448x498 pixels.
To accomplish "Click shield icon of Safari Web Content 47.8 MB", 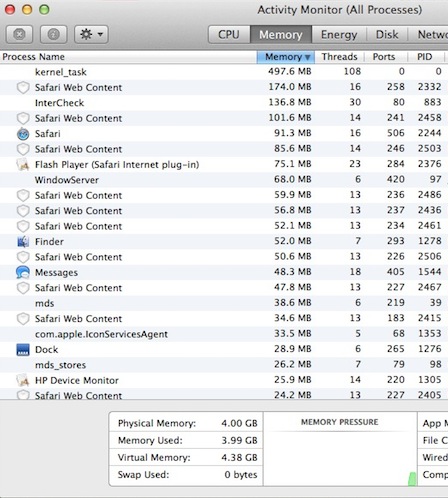I will (x=23, y=288).
